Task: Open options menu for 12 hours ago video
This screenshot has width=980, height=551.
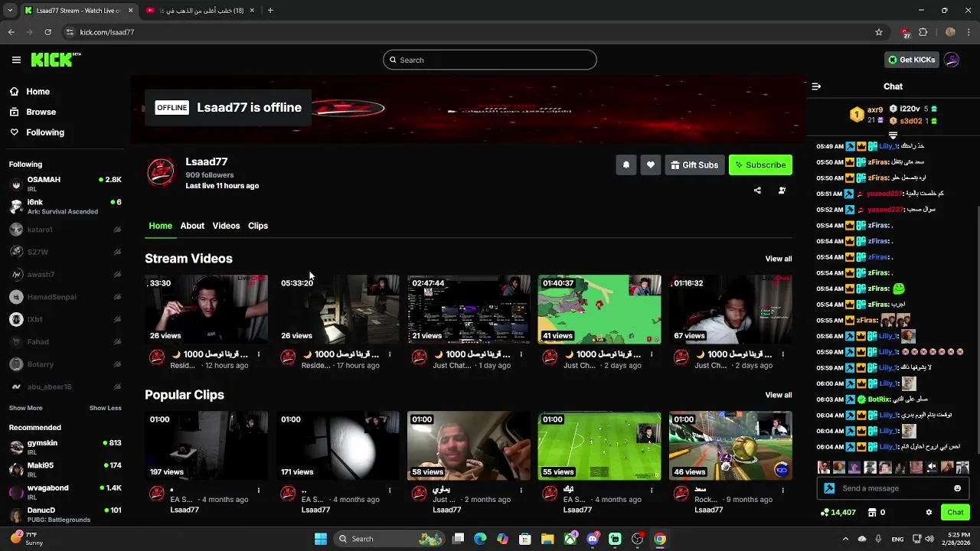Action: click(x=259, y=354)
